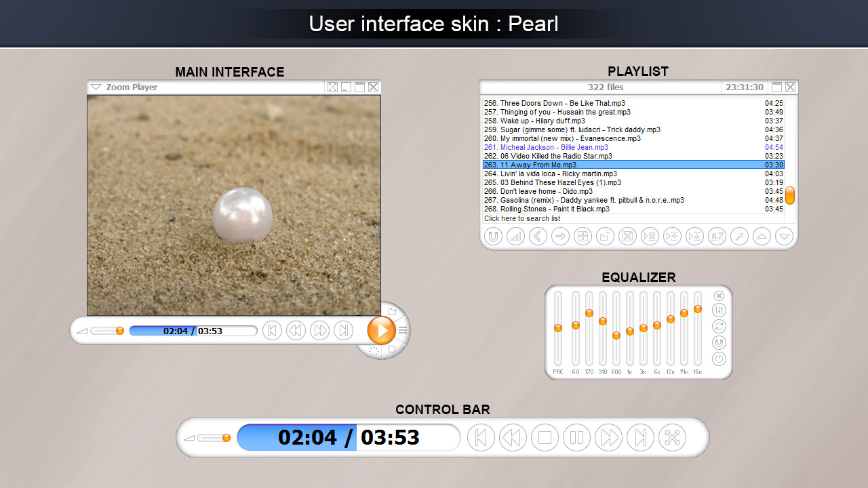Click the down triangle at the playlist toolbar end
868x488 pixels.
(784, 236)
